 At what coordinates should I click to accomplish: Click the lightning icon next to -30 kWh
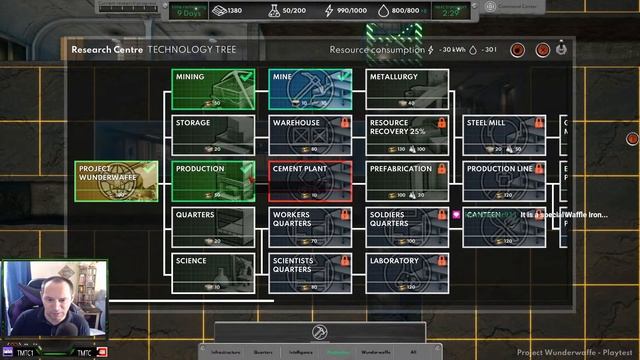(x=431, y=50)
